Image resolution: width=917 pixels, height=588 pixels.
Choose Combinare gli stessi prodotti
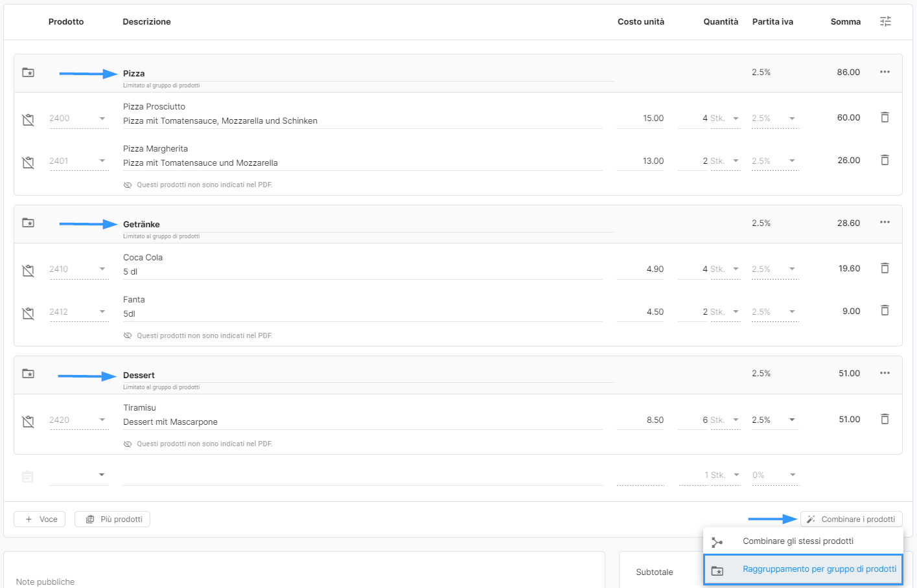pos(798,541)
